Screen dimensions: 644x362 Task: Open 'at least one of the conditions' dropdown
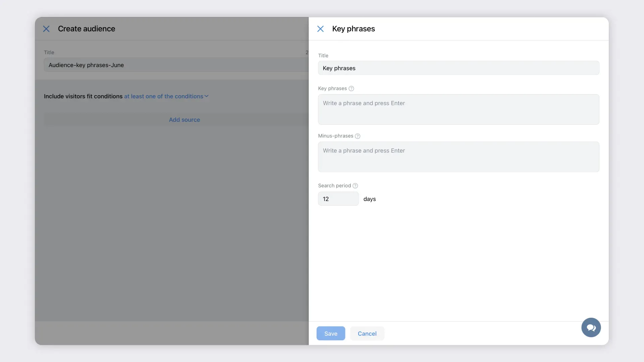tap(164, 96)
